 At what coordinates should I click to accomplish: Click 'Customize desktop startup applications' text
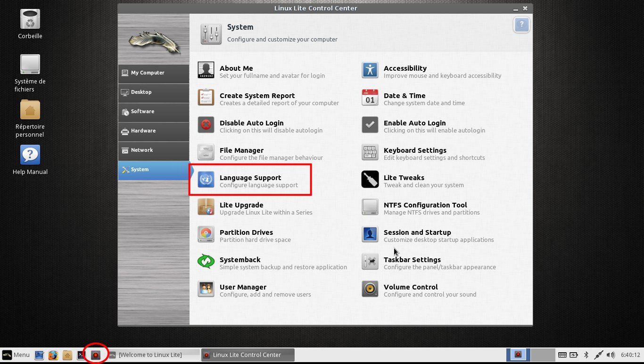point(439,240)
